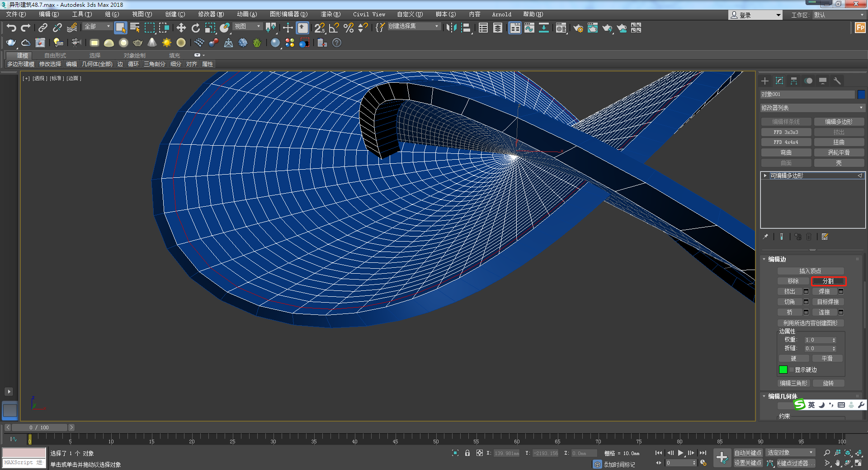868x470 pixels.
Task: Click the green hard edge color swatch
Action: click(783, 370)
